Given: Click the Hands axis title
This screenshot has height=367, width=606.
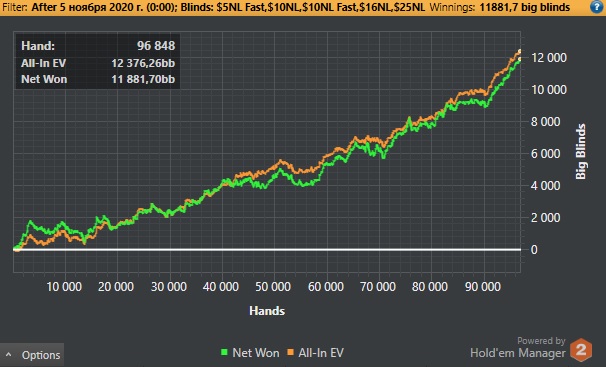Looking at the screenshot, I should tap(267, 311).
